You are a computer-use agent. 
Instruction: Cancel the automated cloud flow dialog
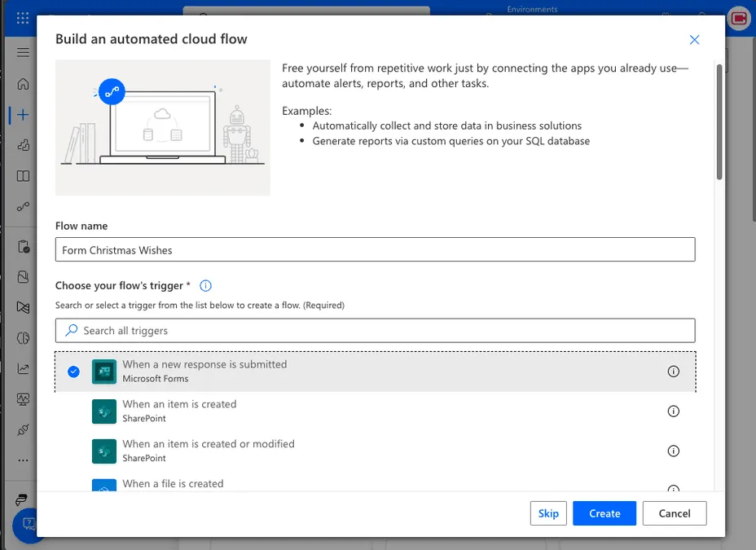click(x=674, y=513)
